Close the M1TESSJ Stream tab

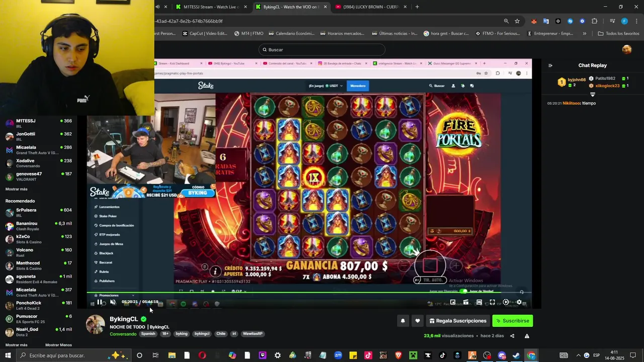245,7
